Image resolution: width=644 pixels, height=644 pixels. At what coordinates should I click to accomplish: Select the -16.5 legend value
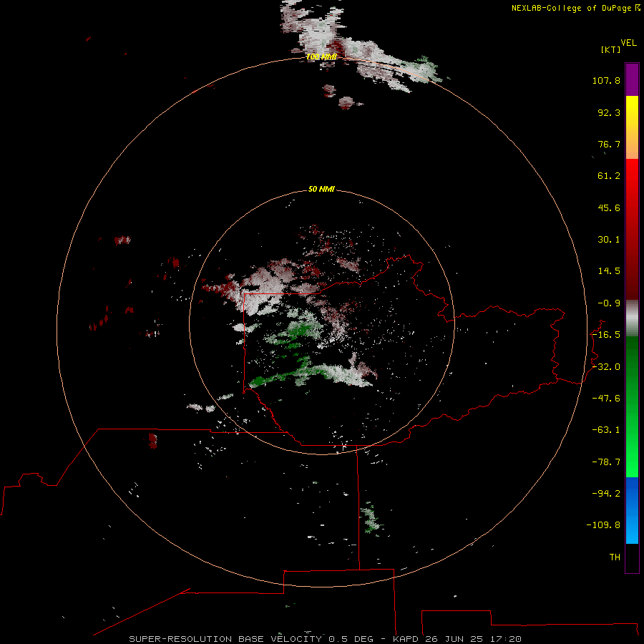click(x=606, y=335)
